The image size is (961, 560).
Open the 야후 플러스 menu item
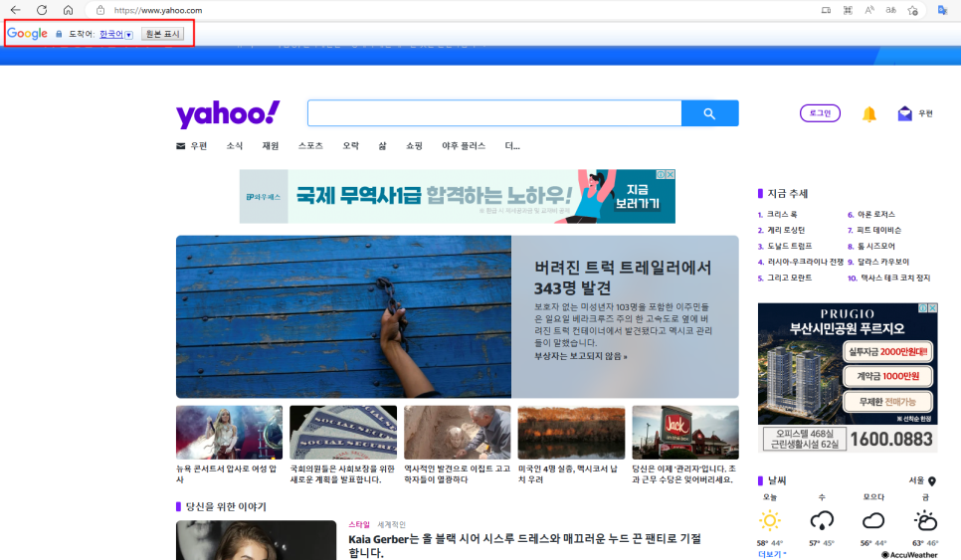pyautogui.click(x=464, y=146)
